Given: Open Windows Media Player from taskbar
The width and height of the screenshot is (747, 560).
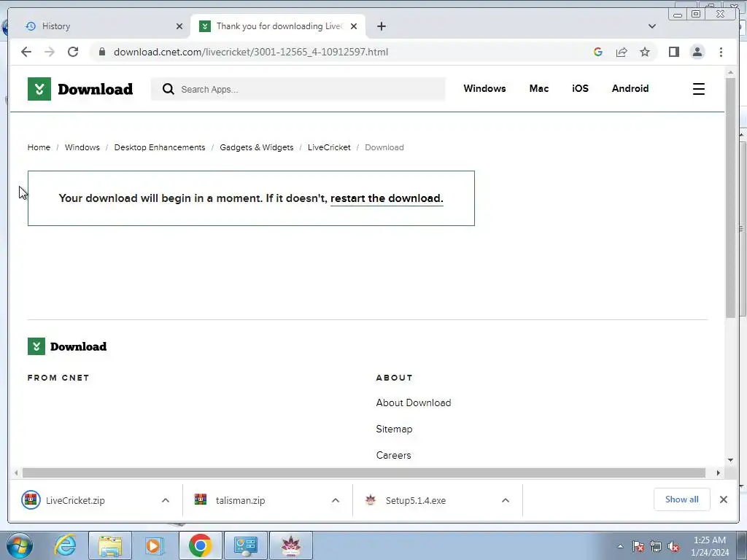Looking at the screenshot, I should [x=153, y=545].
